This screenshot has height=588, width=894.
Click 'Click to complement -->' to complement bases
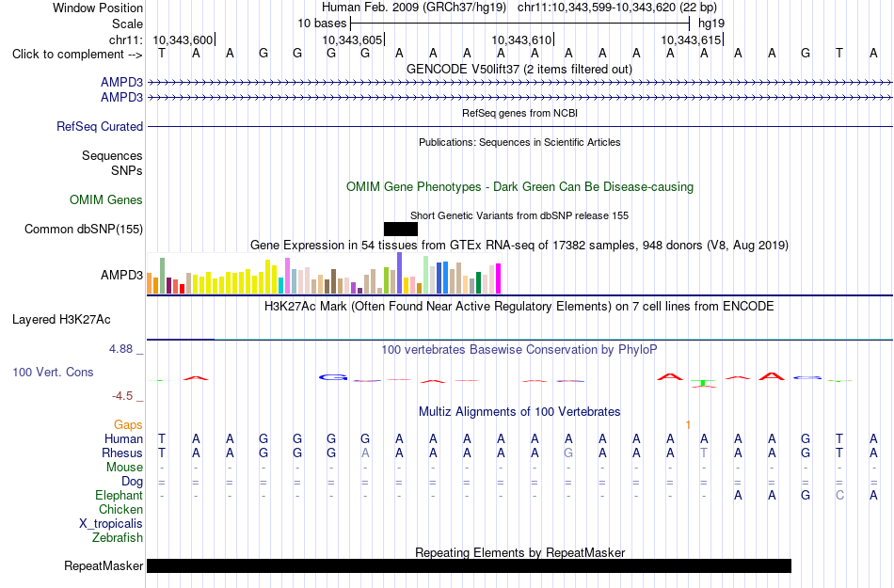[77, 55]
